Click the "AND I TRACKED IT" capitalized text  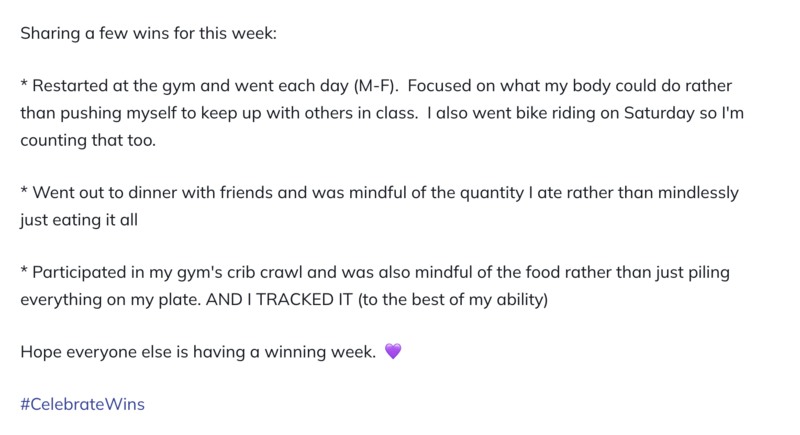[x=279, y=299]
